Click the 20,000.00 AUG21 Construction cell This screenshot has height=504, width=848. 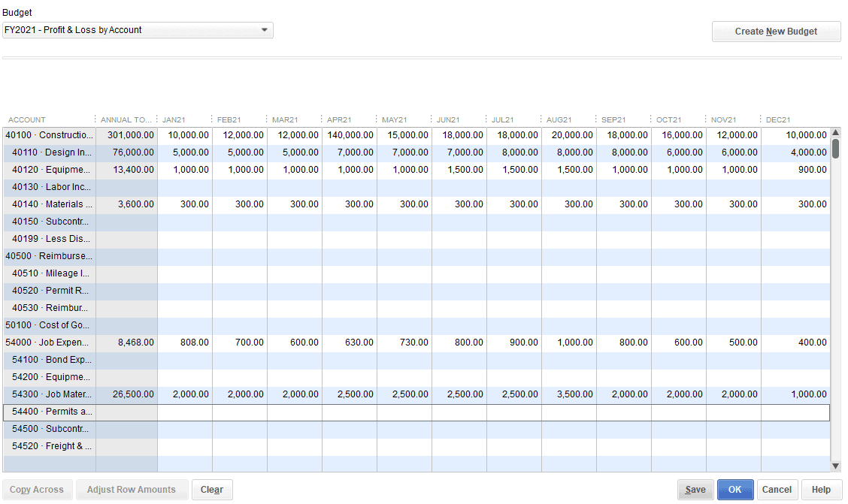pos(569,135)
